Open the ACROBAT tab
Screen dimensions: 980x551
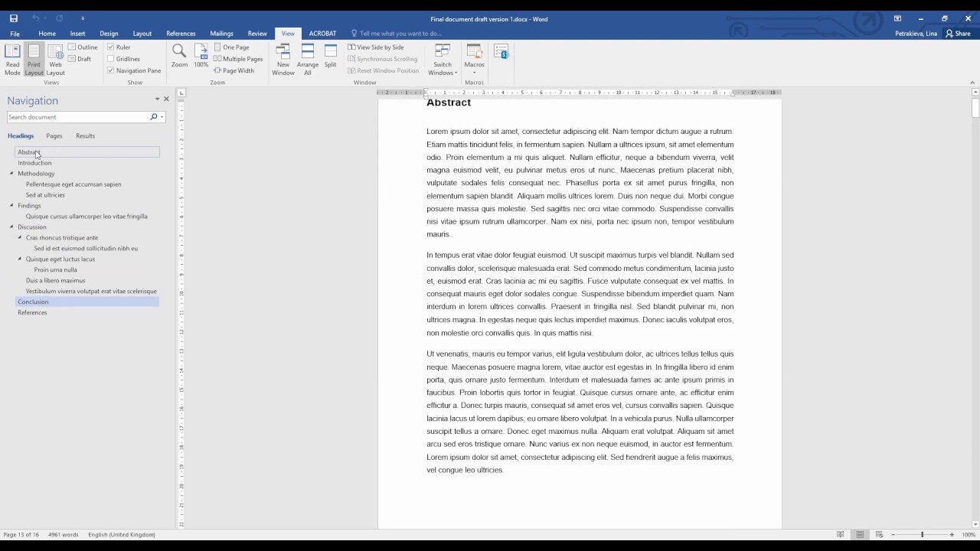click(x=322, y=34)
